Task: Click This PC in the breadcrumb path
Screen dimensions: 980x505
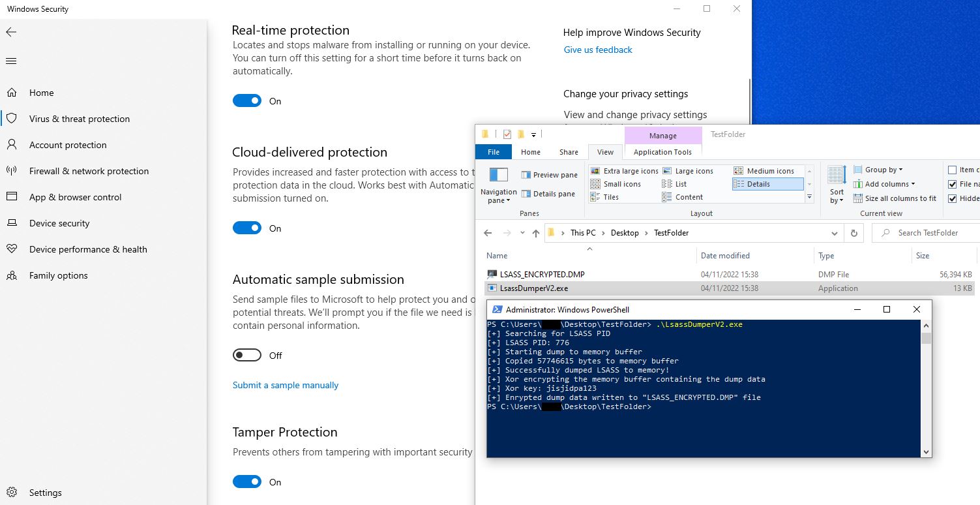Action: pyautogui.click(x=583, y=233)
